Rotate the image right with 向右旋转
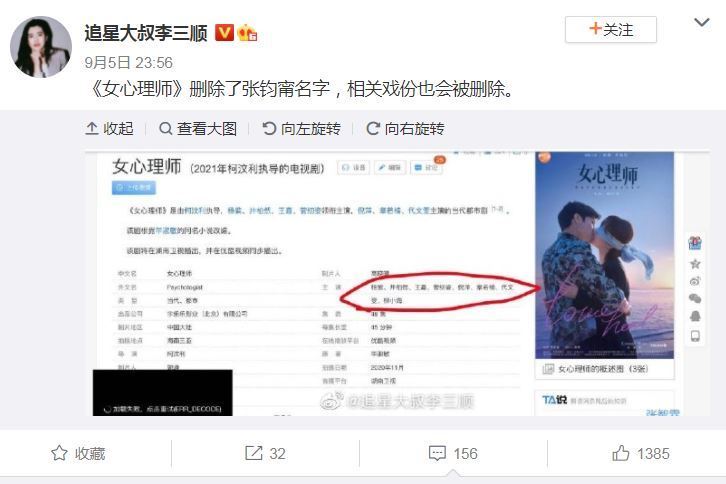Viewport: 726px width, 484px height. [x=405, y=128]
